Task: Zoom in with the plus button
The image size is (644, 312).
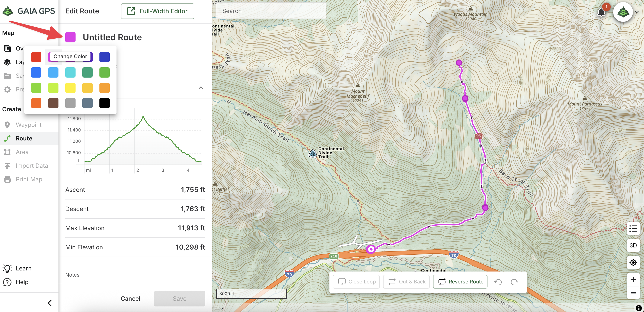Action: tap(633, 280)
